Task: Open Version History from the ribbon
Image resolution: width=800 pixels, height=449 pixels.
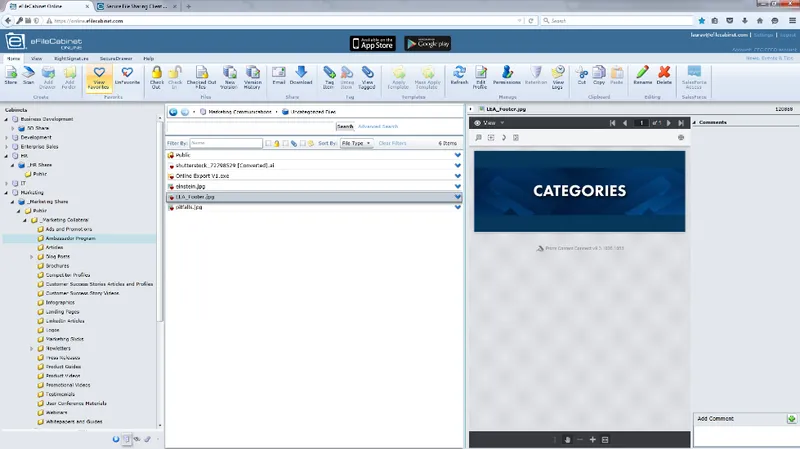Action: pyautogui.click(x=253, y=77)
